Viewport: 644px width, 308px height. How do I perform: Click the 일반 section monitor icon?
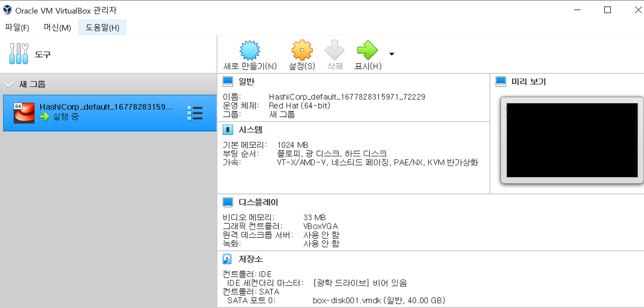[x=228, y=81]
